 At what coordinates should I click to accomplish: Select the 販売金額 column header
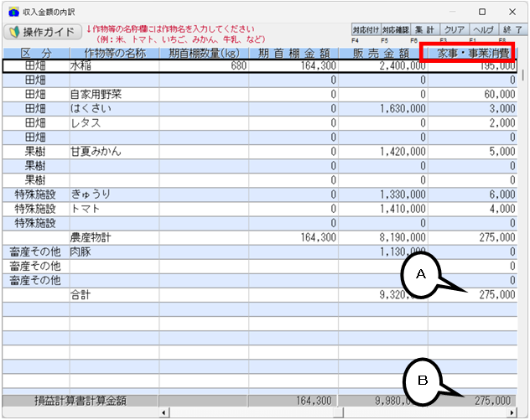[x=383, y=53]
